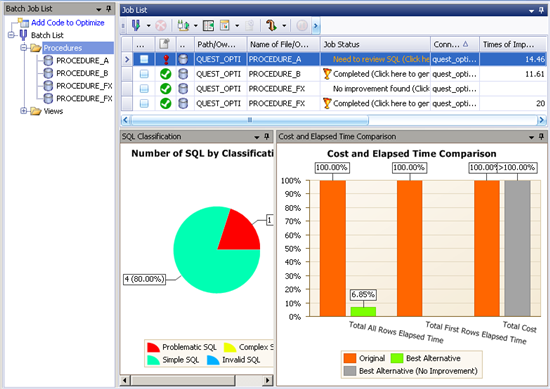This screenshot has height=389, width=550.
Task: Click database object icon in PROCEDURE_B job row
Action: (183, 74)
